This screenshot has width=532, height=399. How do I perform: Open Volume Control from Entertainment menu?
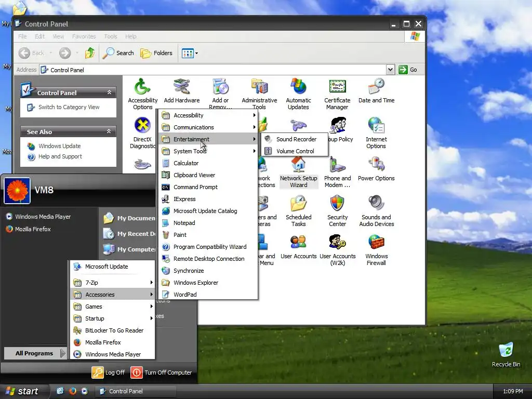[294, 151]
